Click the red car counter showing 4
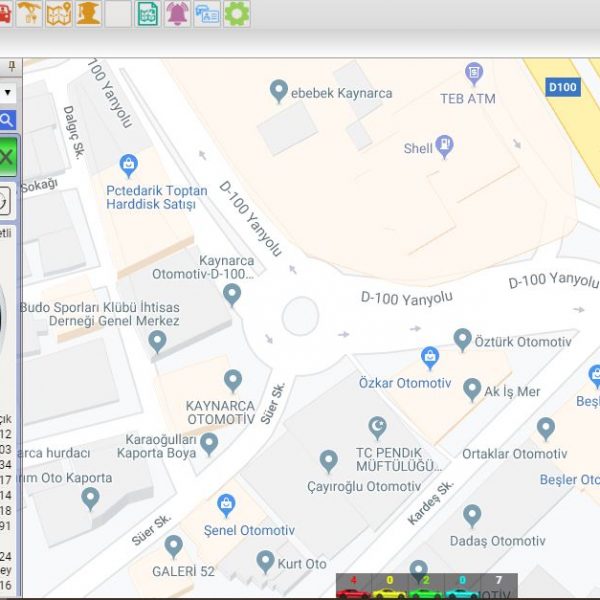This screenshot has width=600, height=600. point(354,586)
